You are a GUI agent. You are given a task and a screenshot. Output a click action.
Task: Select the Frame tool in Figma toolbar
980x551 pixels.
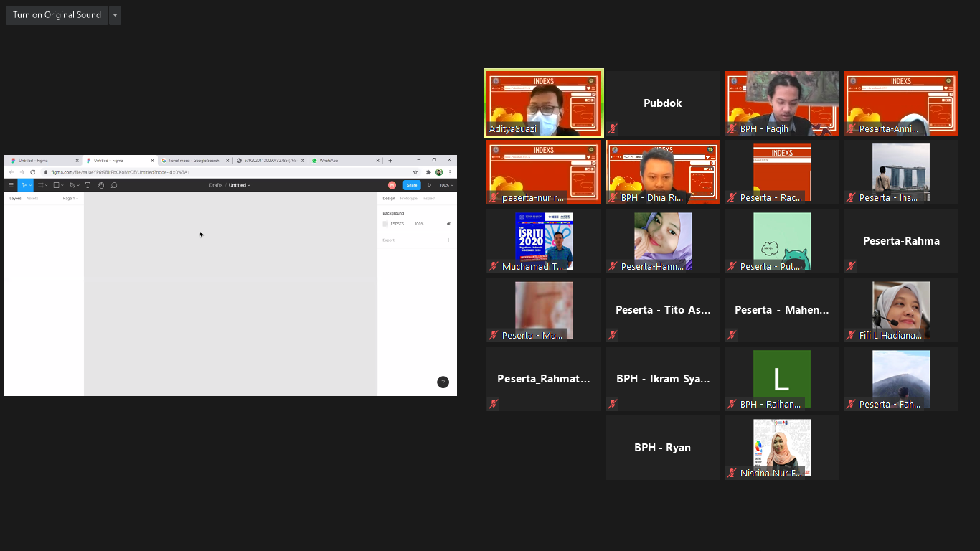point(40,185)
